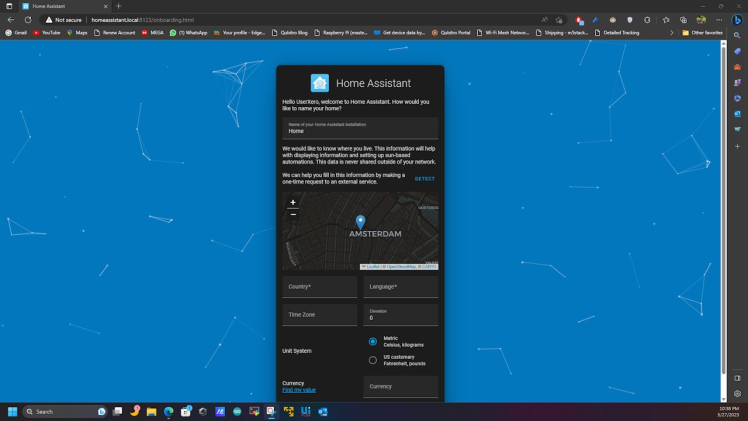Click the Home Assistant installation name field

tap(360, 128)
